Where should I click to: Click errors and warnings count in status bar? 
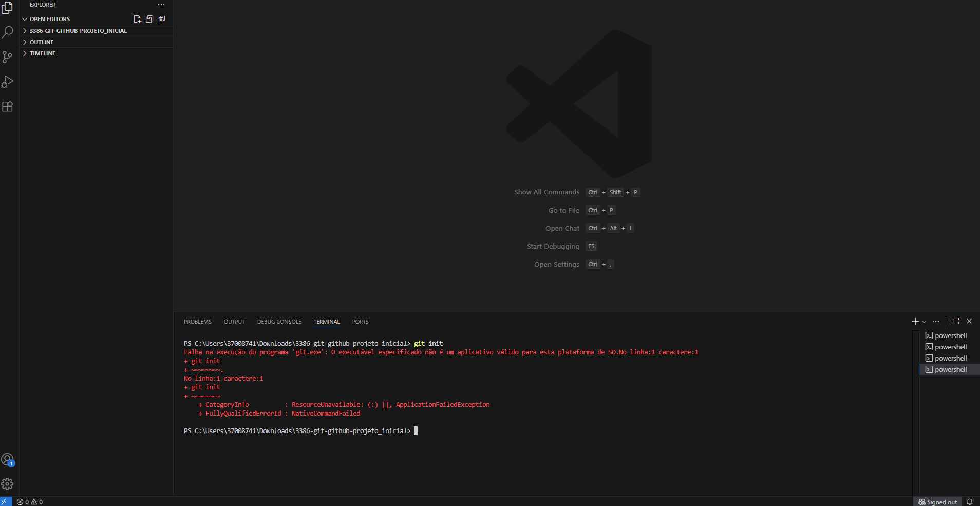click(30, 502)
